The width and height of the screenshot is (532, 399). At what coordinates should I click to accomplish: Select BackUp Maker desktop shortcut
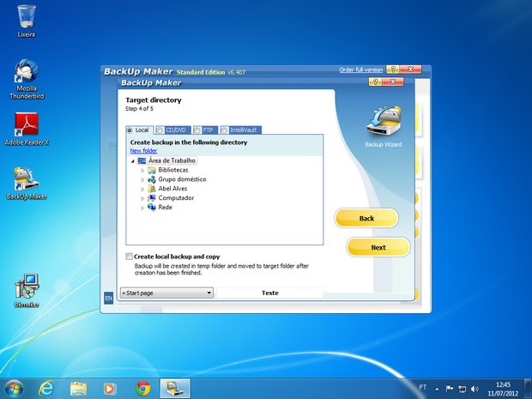click(x=27, y=184)
